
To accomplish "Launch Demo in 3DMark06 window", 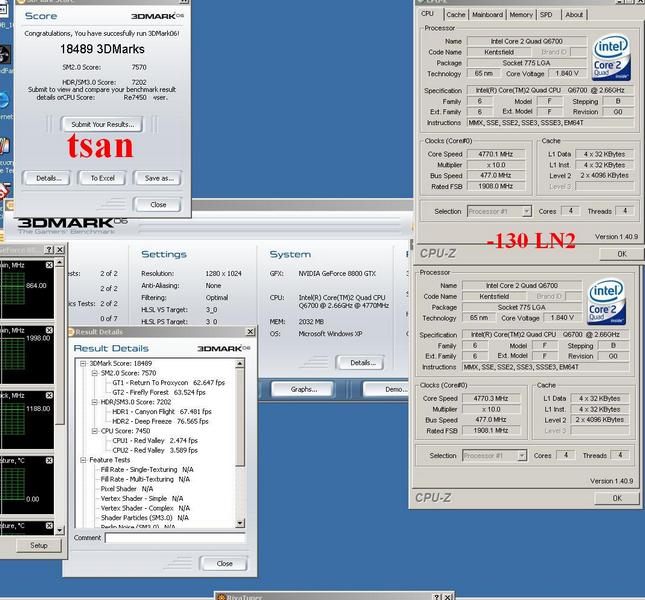I will (x=388, y=389).
